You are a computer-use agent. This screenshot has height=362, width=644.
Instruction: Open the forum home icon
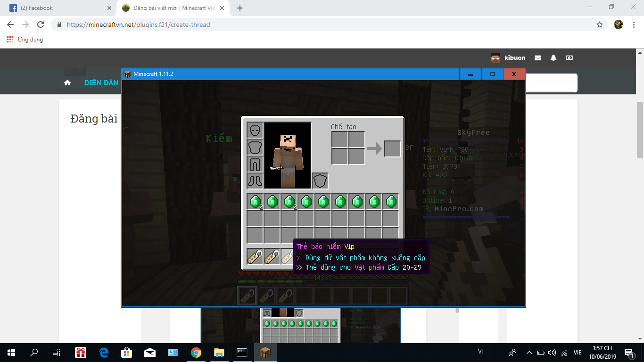[67, 82]
